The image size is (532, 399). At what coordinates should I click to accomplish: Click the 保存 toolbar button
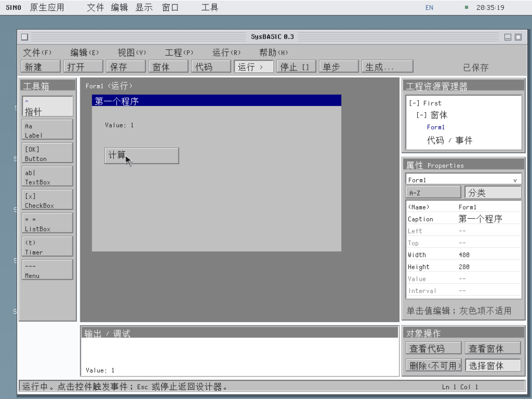coord(126,66)
